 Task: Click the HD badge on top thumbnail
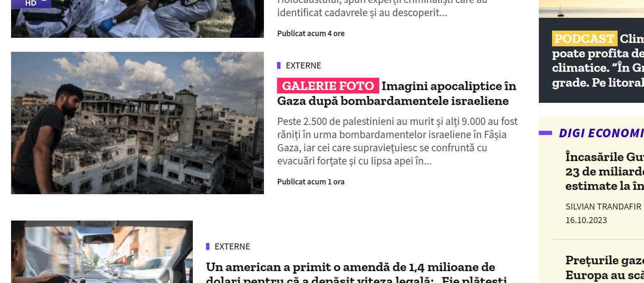31,3
